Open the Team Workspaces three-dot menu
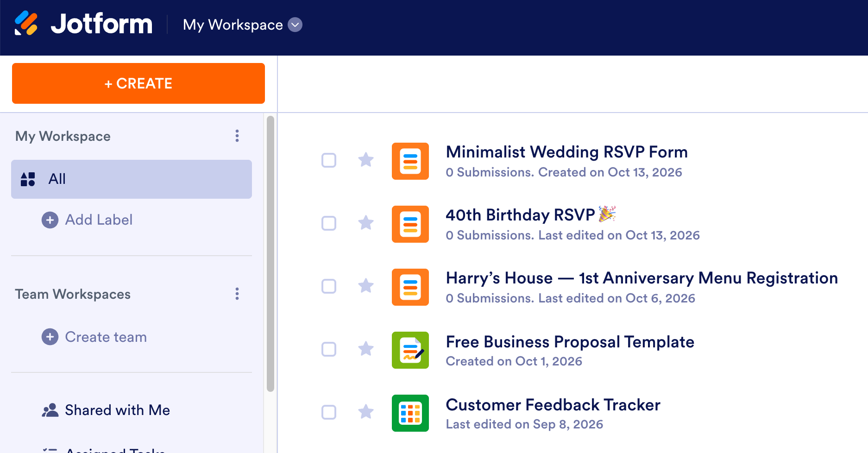 click(237, 294)
